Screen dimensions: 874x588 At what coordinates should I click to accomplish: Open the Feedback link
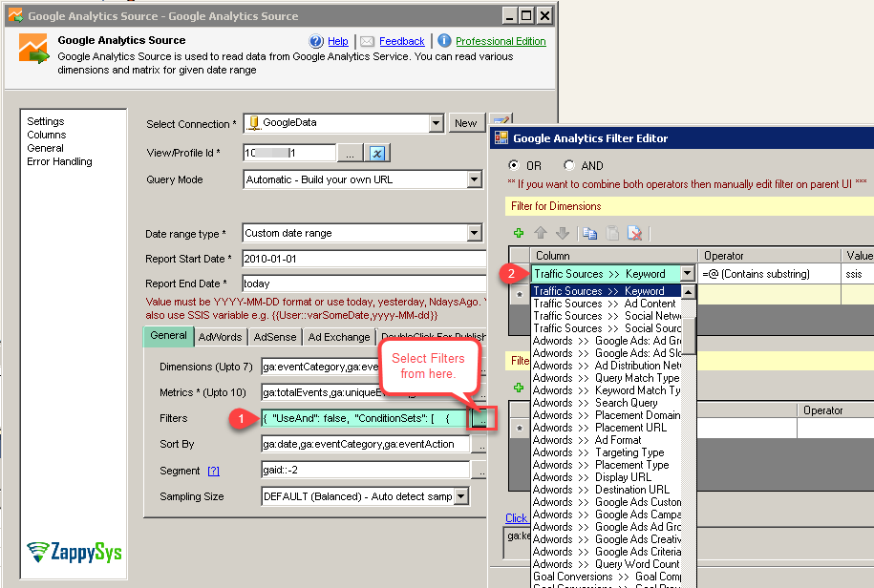[402, 41]
